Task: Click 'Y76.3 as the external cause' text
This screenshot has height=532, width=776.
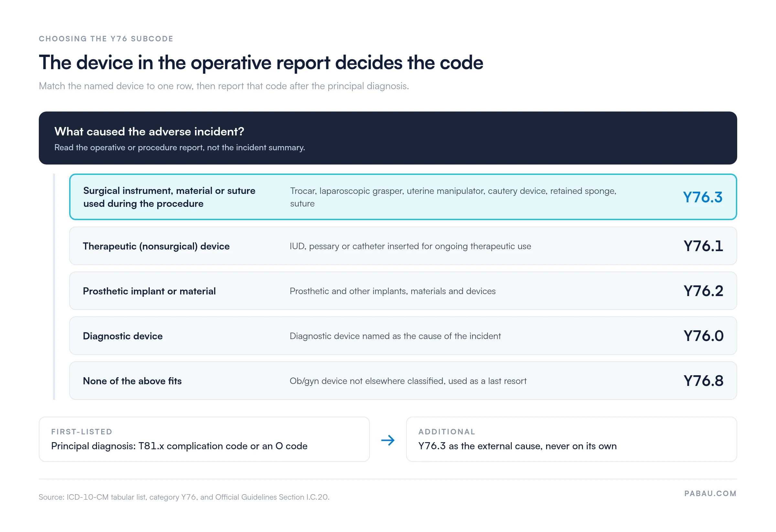Action: 517,446
